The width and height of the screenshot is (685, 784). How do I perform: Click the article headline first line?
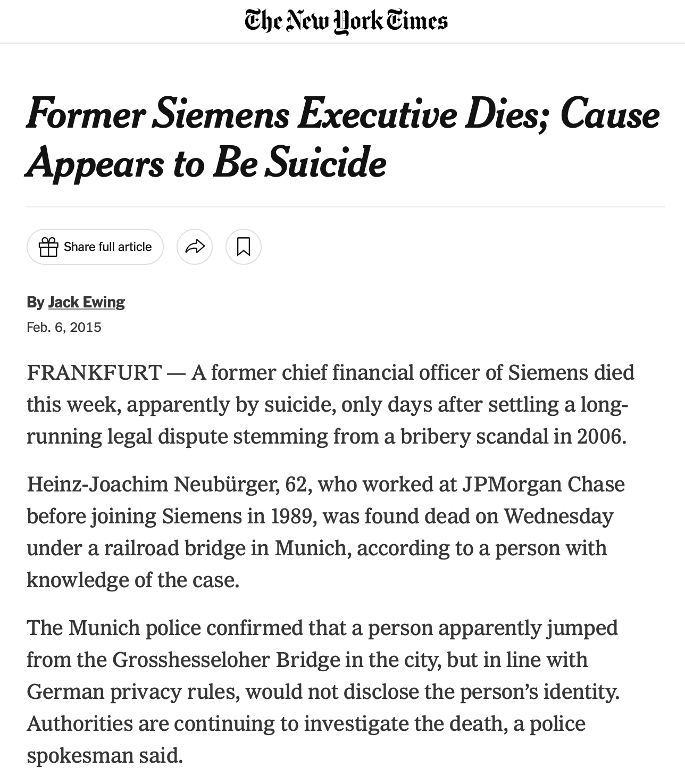(343, 114)
